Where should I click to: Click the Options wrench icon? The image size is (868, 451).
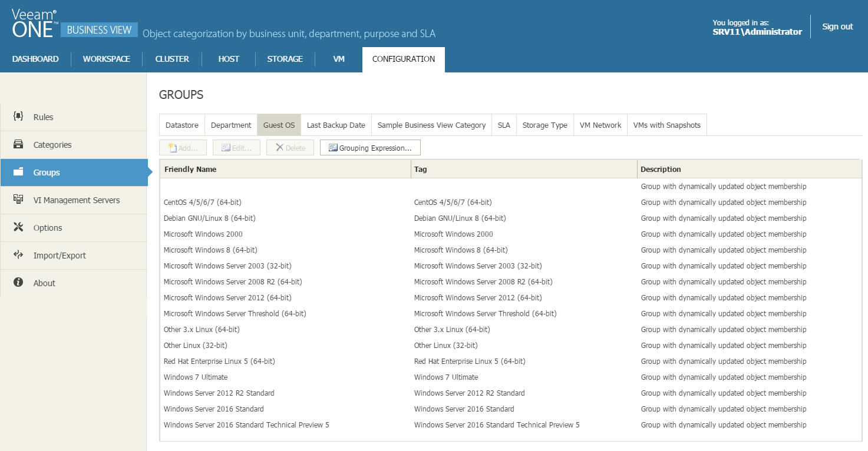pyautogui.click(x=18, y=227)
